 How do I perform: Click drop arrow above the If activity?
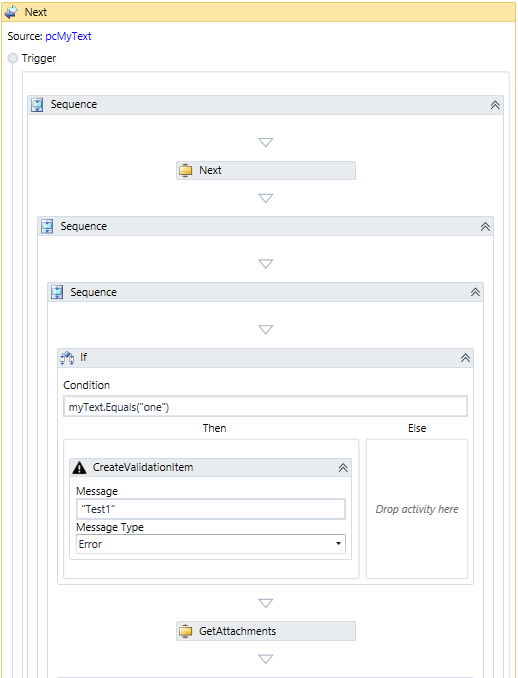point(265,329)
